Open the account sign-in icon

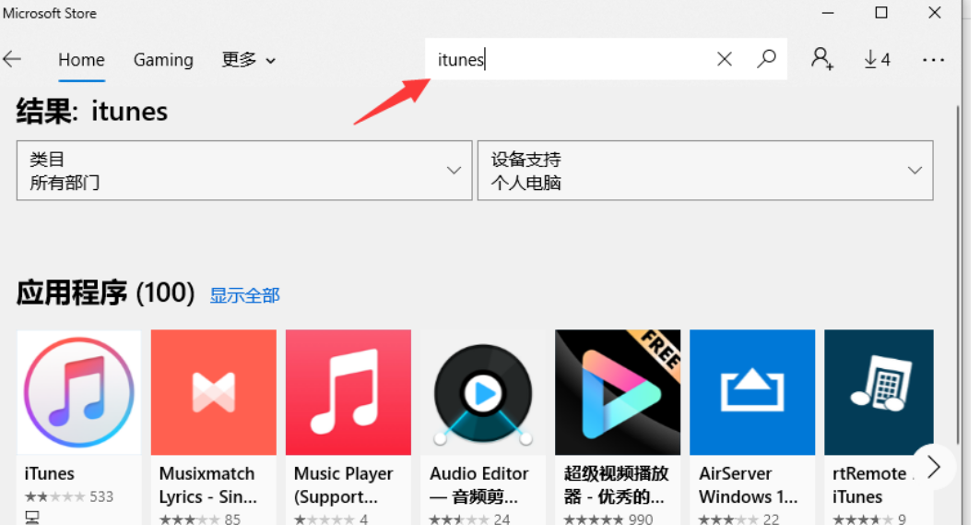(821, 60)
